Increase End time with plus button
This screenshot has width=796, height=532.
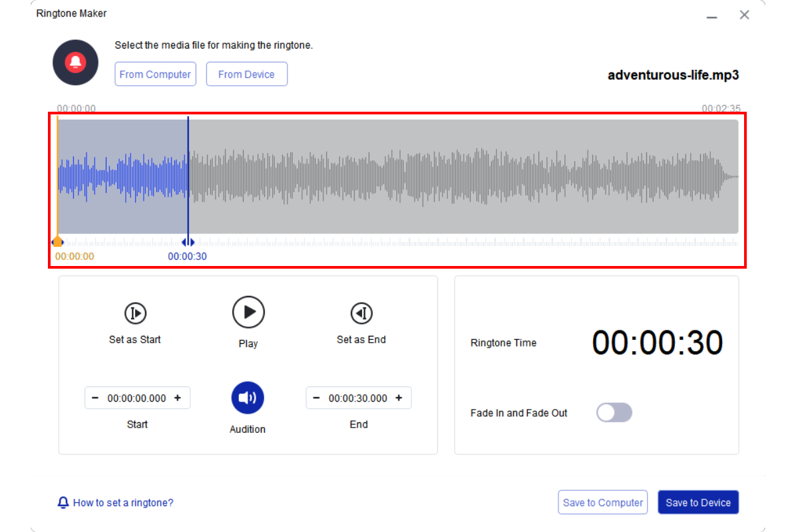click(399, 398)
